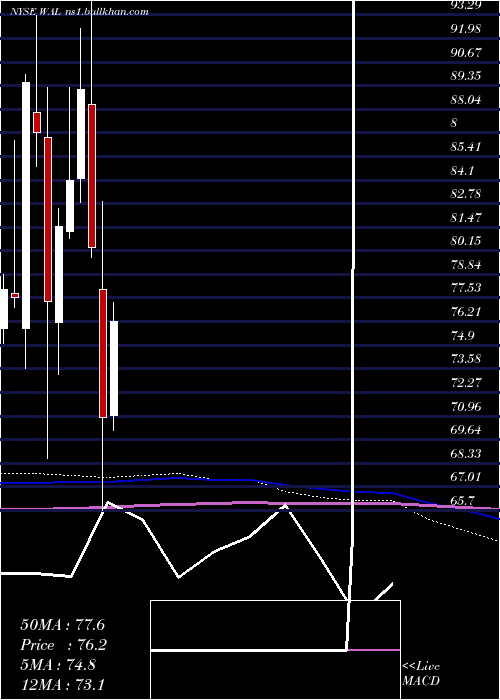Click the 69.64 price axis label

click(466, 429)
